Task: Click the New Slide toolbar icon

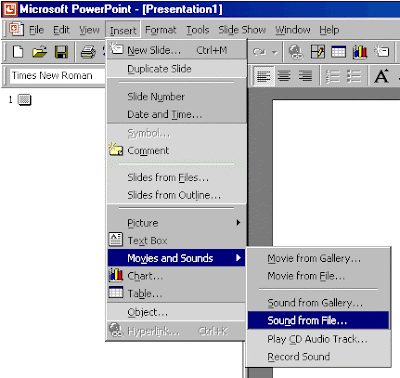Action: (x=381, y=51)
